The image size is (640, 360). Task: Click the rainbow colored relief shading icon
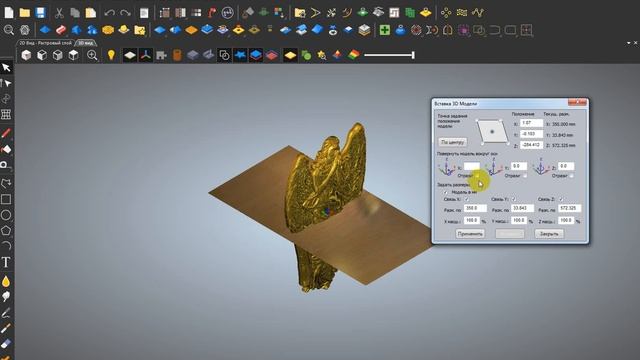tap(354, 55)
